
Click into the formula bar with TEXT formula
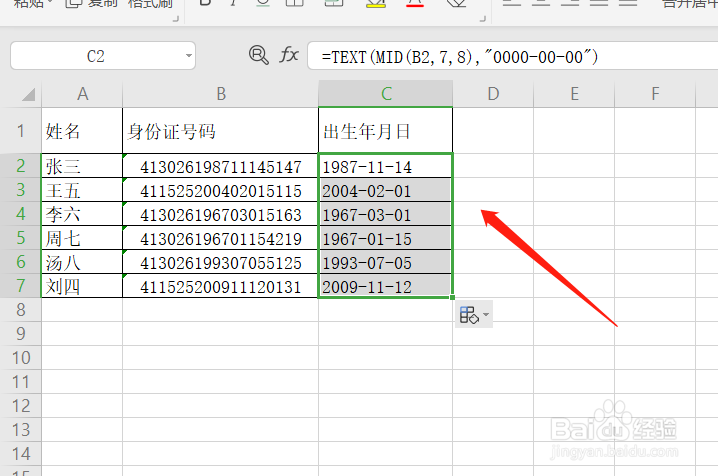click(x=513, y=56)
